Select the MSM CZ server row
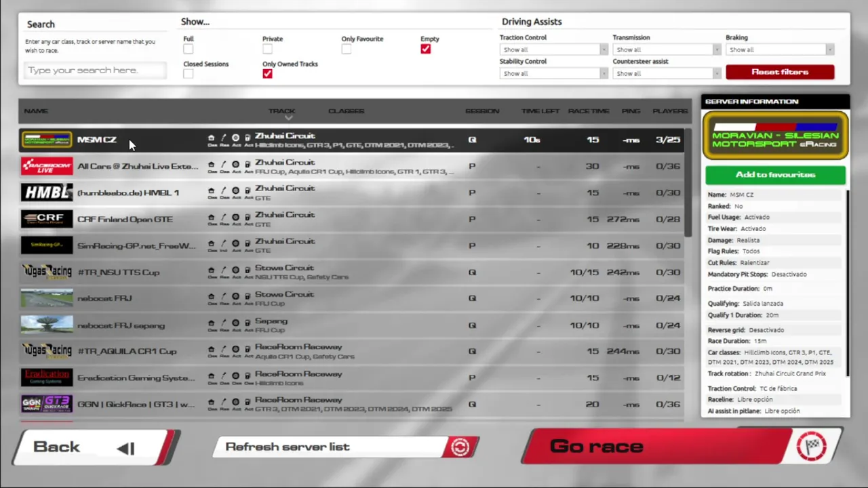The height and width of the screenshot is (488, 868). click(351, 140)
